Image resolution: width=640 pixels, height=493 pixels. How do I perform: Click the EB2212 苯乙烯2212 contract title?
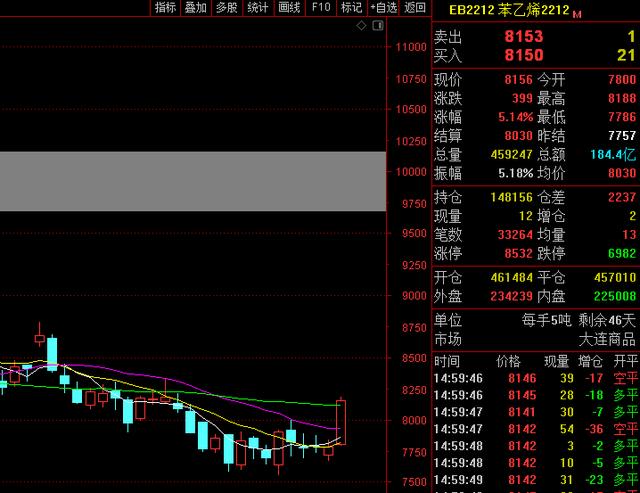pos(508,11)
